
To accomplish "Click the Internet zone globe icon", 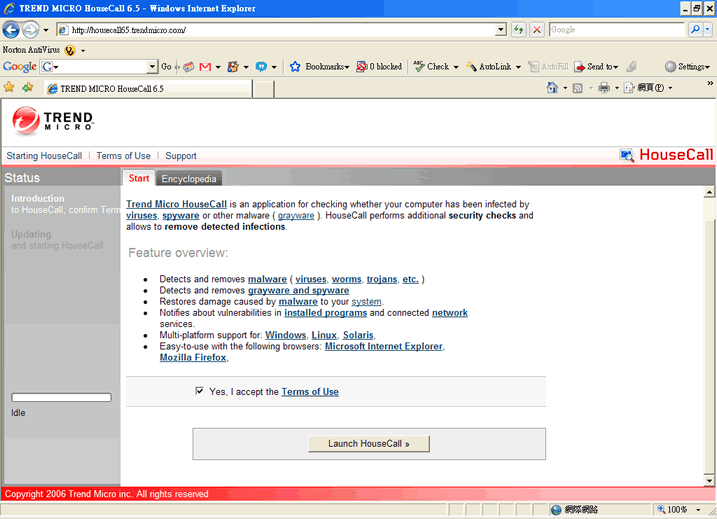I will click(x=556, y=510).
